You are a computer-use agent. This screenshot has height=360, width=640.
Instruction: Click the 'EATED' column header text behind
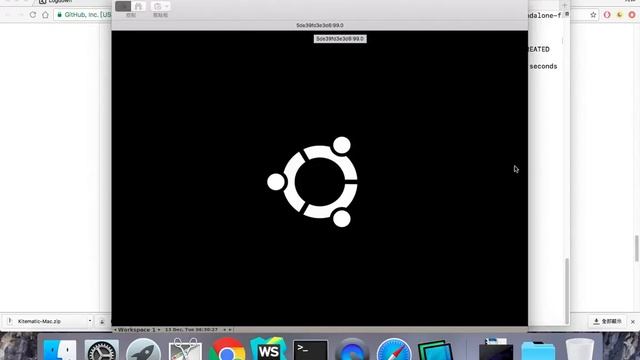coord(539,49)
